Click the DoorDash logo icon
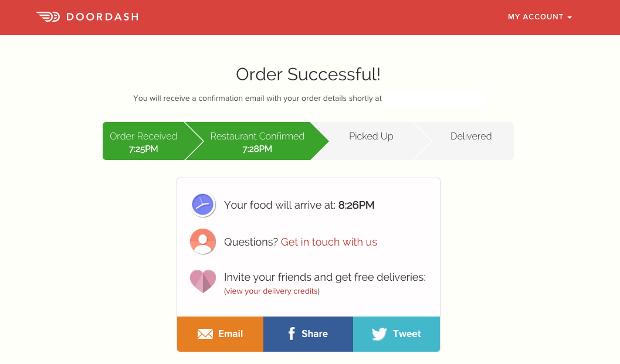This screenshot has height=364, width=620. (48, 16)
